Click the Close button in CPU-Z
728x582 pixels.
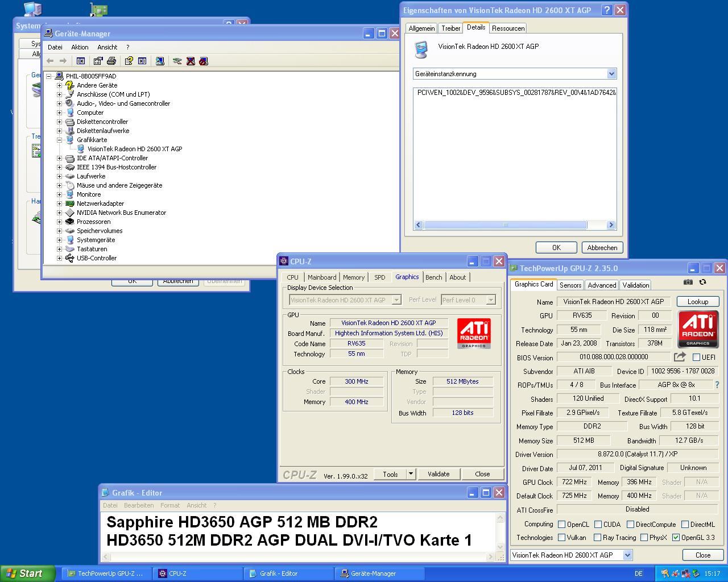coord(482,474)
